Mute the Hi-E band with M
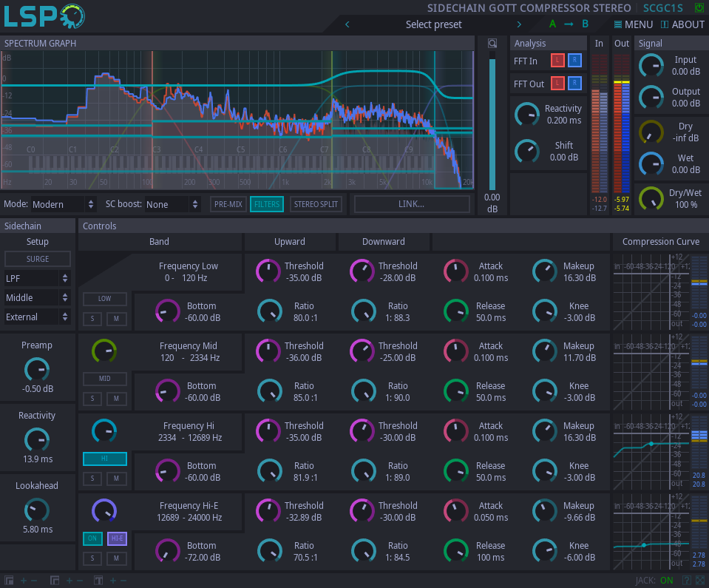Viewport: 709px width, 588px height. 116,558
